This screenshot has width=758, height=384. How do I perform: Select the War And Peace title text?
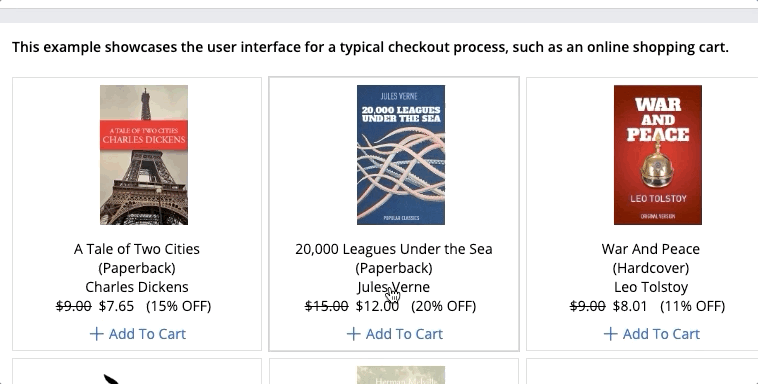(x=651, y=249)
